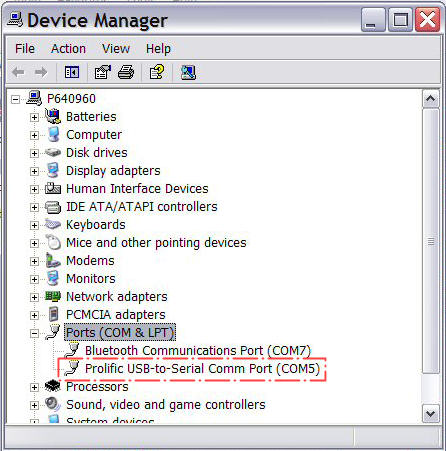Select Prolific USB-to-Serial Comm Port (COM5)
Viewport: 446px width, 451px height.
tap(202, 369)
